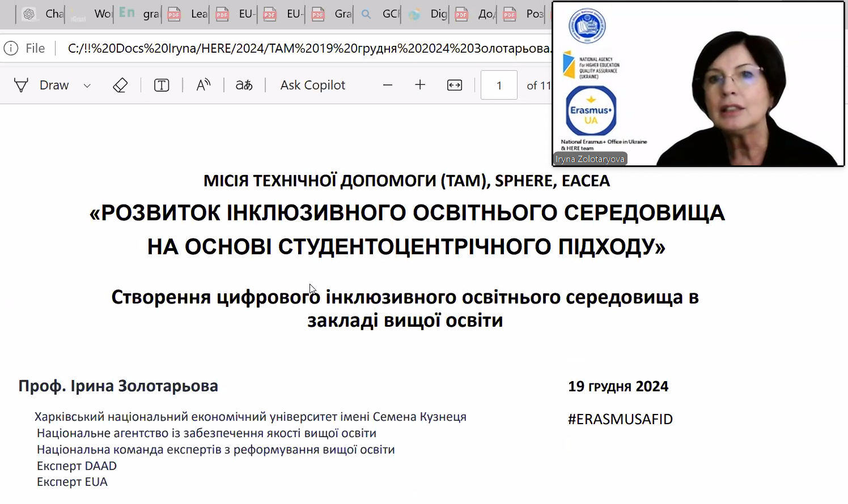
Task: Click the page number input box
Action: pyautogui.click(x=499, y=85)
